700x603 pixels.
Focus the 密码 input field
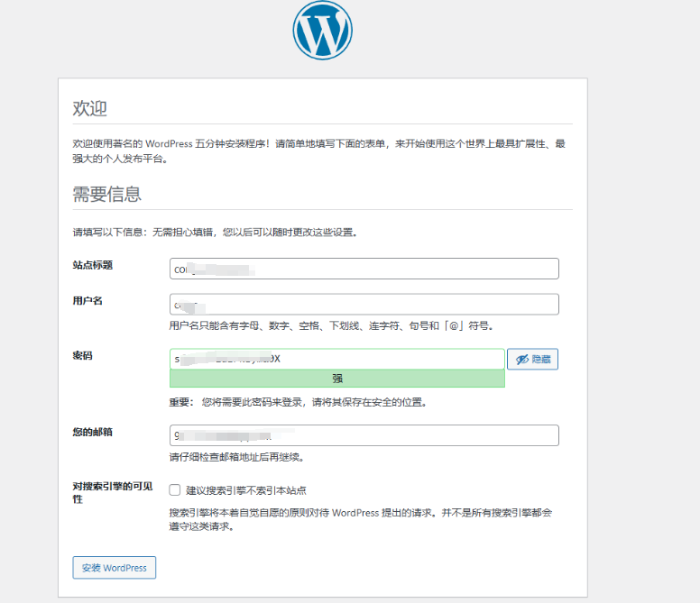coord(337,359)
